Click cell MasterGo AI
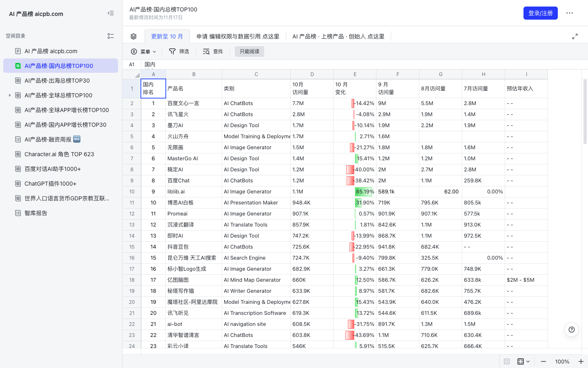 click(194, 159)
